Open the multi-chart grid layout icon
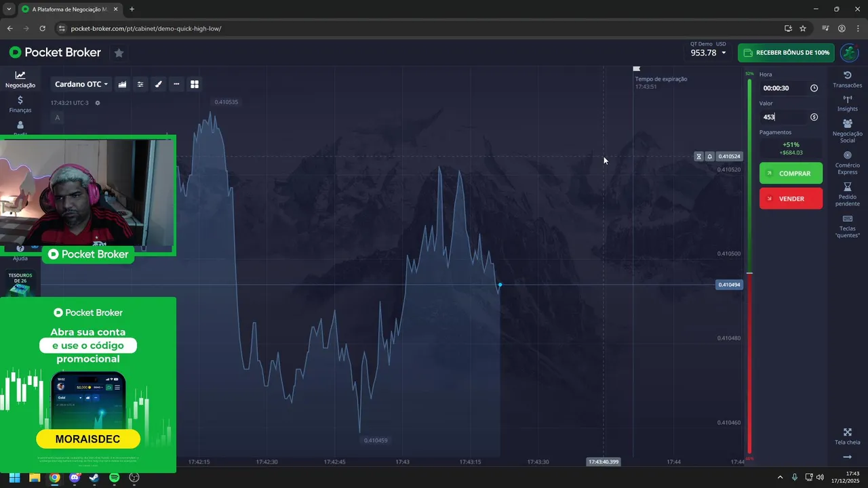Viewport: 868px width, 488px height. (x=195, y=84)
